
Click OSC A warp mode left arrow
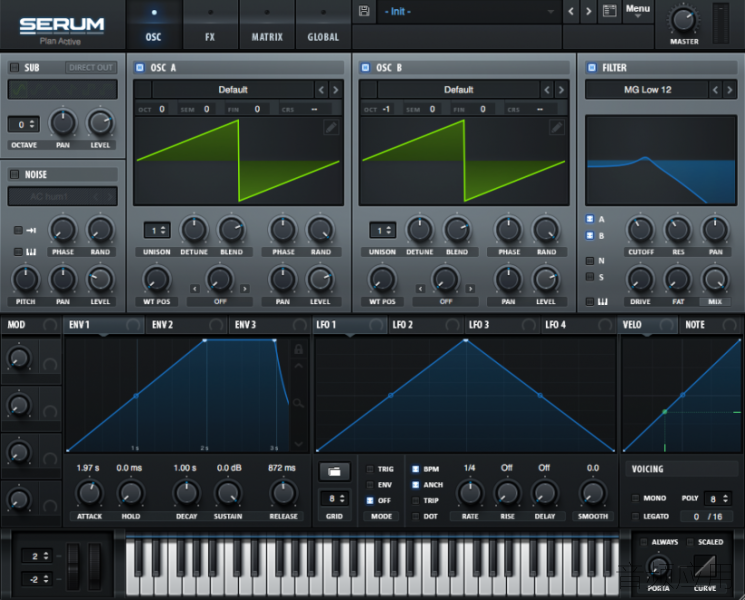[x=195, y=289]
